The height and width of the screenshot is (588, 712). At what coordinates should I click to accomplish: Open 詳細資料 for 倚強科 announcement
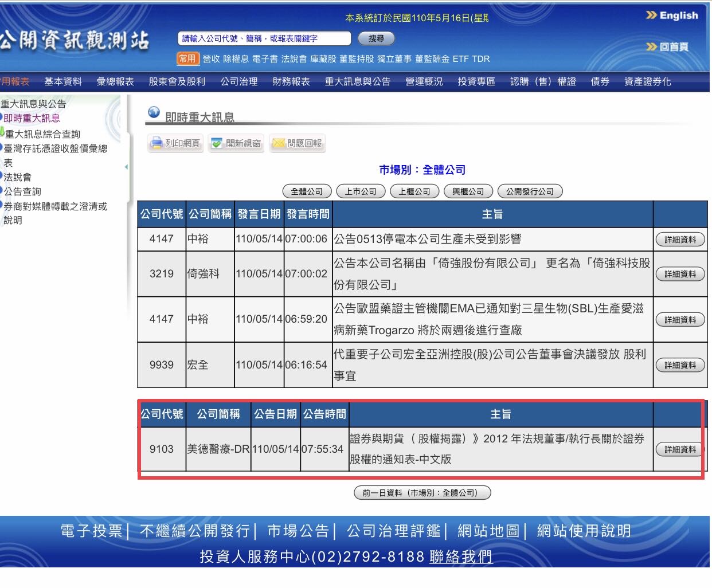680,274
